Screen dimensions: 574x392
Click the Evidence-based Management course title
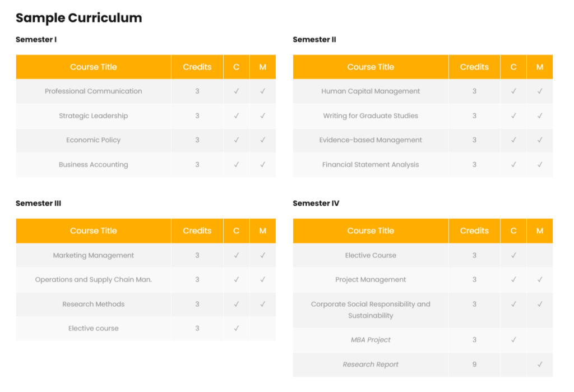[371, 140]
